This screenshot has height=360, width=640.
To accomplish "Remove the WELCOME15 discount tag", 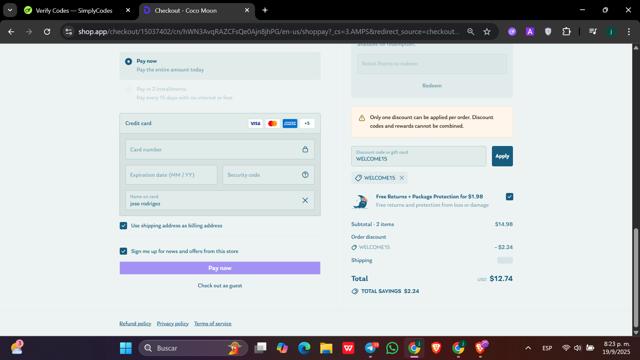I will click(x=402, y=178).
